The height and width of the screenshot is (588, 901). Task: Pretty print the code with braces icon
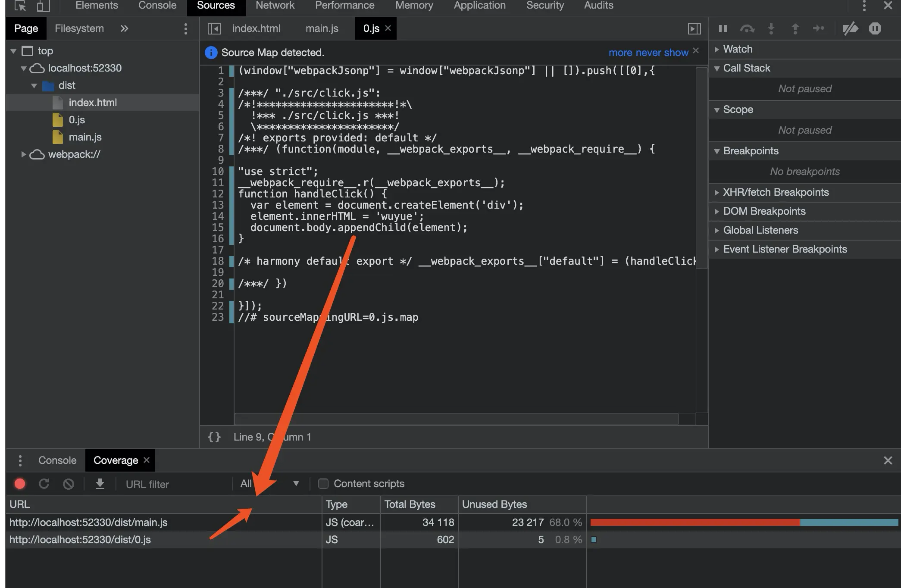tap(214, 437)
